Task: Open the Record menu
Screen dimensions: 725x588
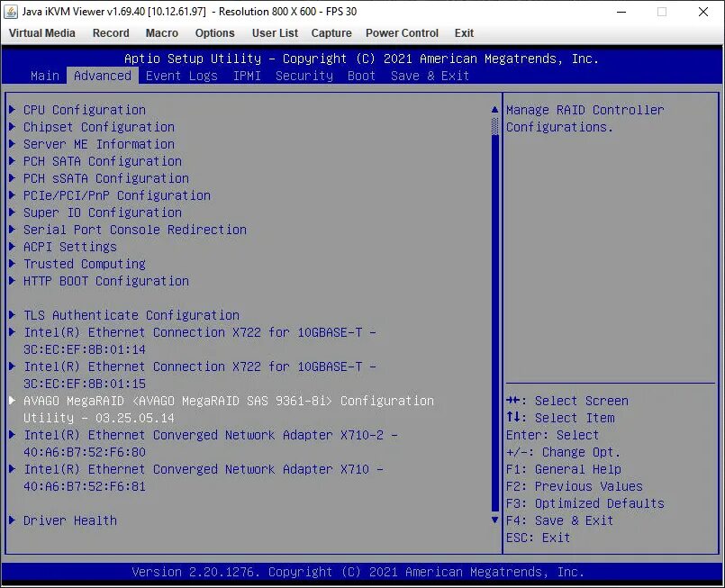Action: [x=111, y=33]
